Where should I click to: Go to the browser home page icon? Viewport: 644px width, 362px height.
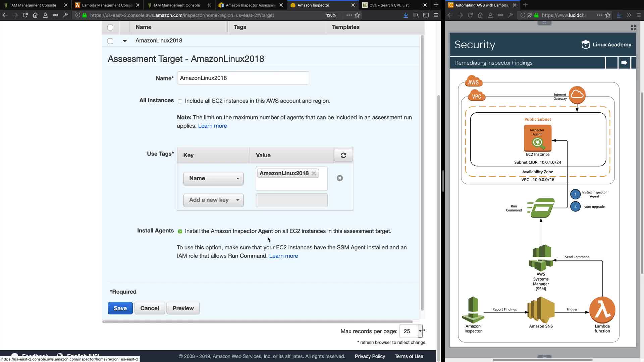[35, 15]
